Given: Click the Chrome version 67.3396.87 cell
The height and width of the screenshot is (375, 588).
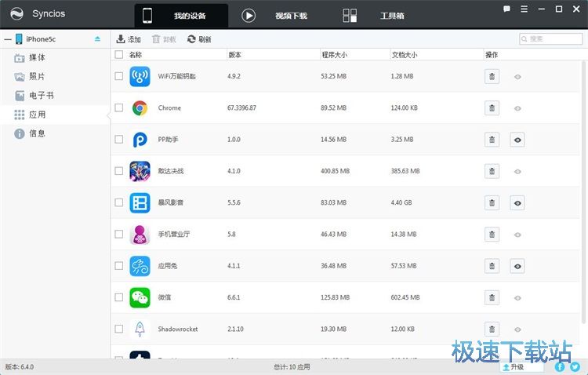Looking at the screenshot, I should click(x=241, y=107).
